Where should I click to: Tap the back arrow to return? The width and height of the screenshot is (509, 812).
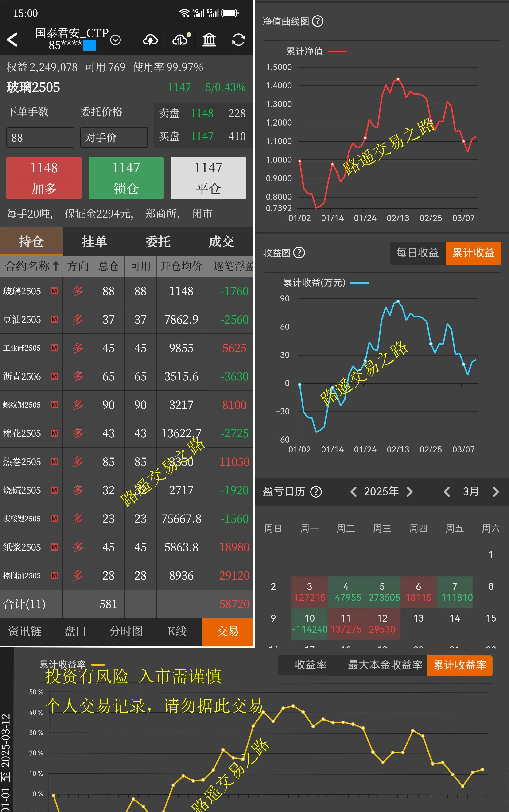(13, 40)
